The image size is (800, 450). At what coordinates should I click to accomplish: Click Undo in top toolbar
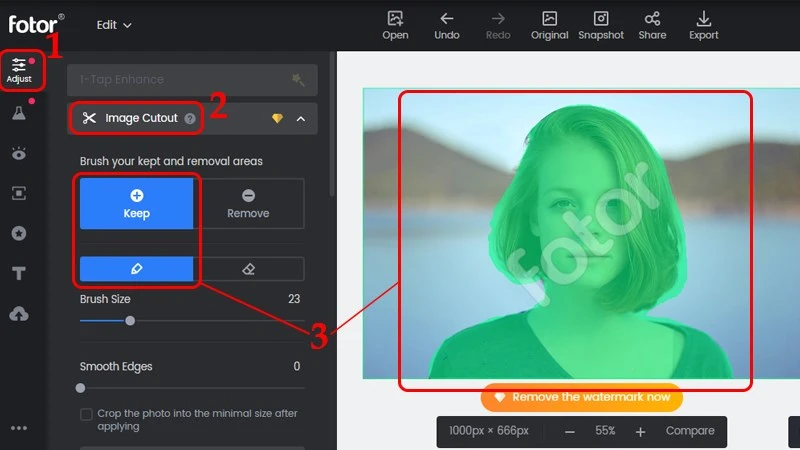pos(447,24)
